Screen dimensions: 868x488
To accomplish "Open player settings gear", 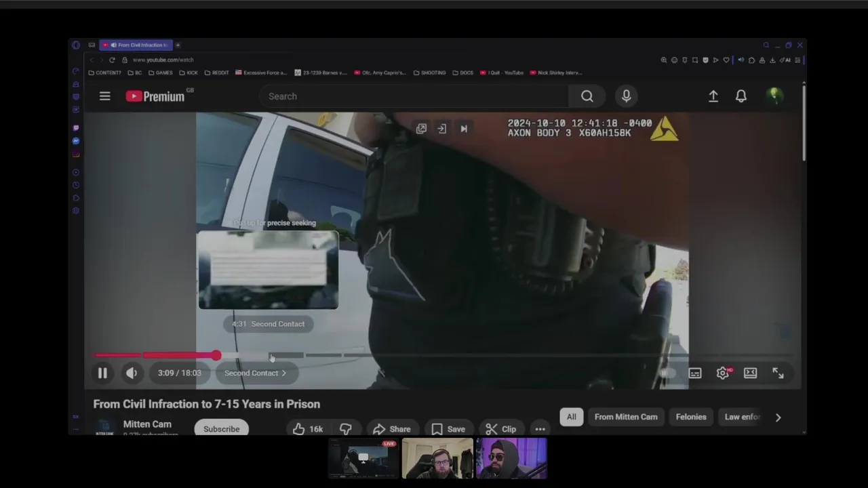I will pos(723,373).
